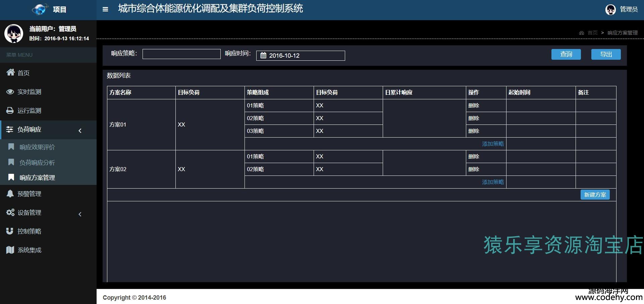Click the 备注 column header
The height and width of the screenshot is (304, 644).
point(596,92)
